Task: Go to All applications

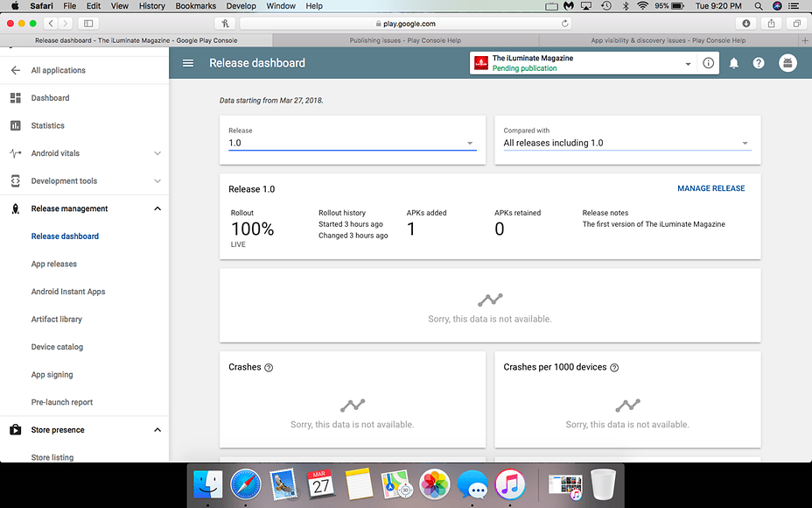Action: 58,70
